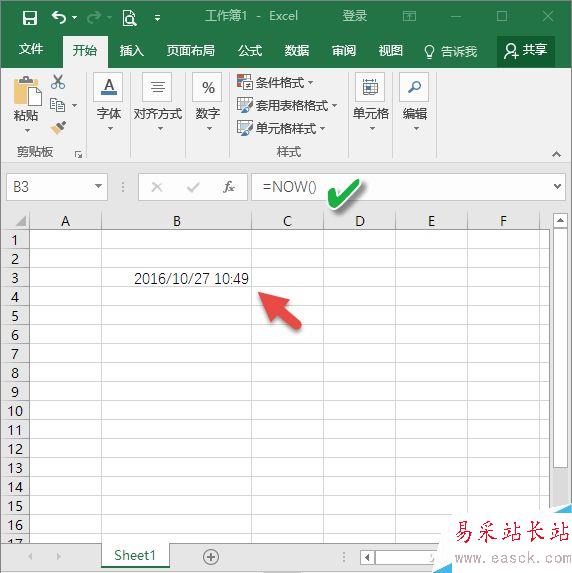Select row 3 header
This screenshot has width=572, height=573.
pyautogui.click(x=15, y=278)
